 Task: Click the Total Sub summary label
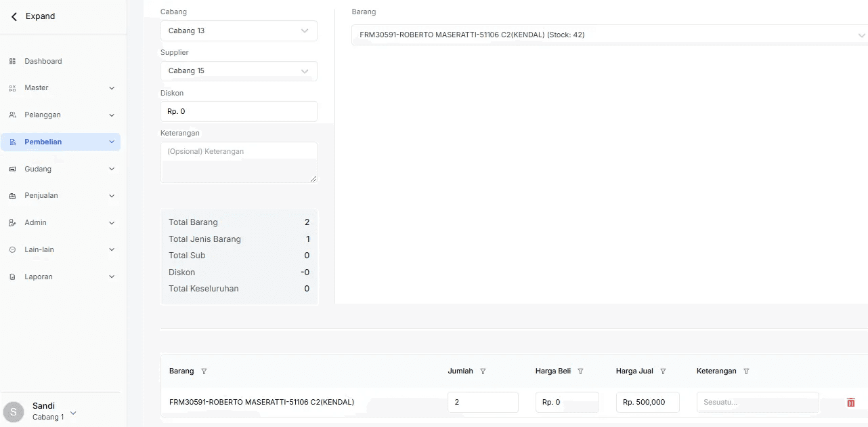point(187,256)
